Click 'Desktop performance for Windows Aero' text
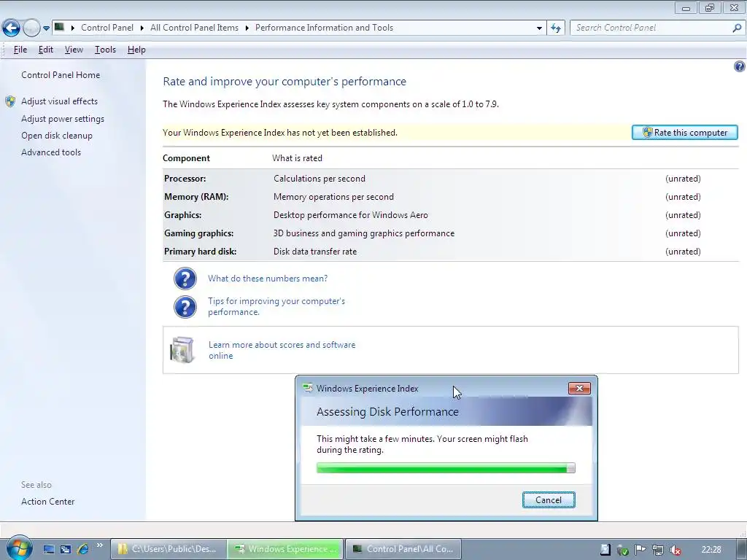 pyautogui.click(x=351, y=215)
